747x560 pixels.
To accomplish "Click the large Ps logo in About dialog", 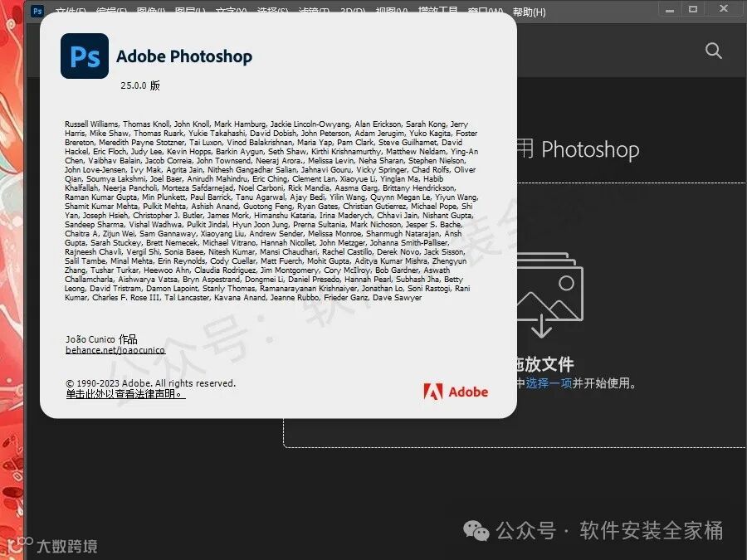I will (x=85, y=56).
